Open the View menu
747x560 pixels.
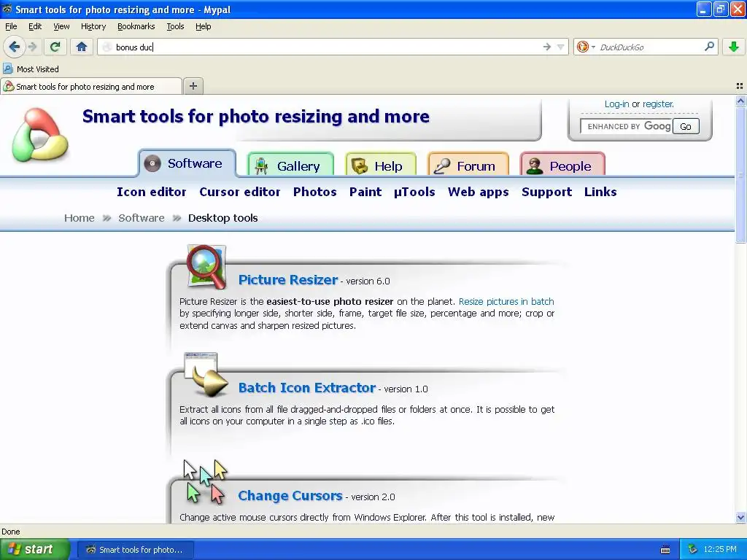point(61,26)
